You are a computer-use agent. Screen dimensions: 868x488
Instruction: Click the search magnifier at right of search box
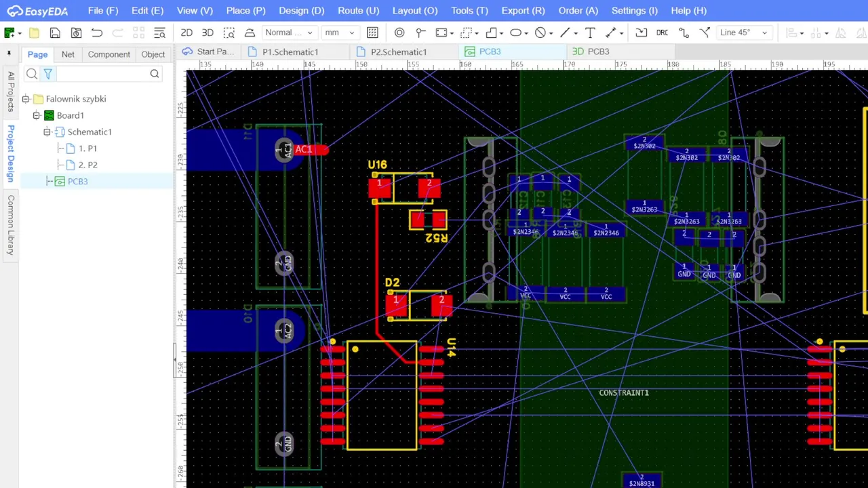[155, 74]
